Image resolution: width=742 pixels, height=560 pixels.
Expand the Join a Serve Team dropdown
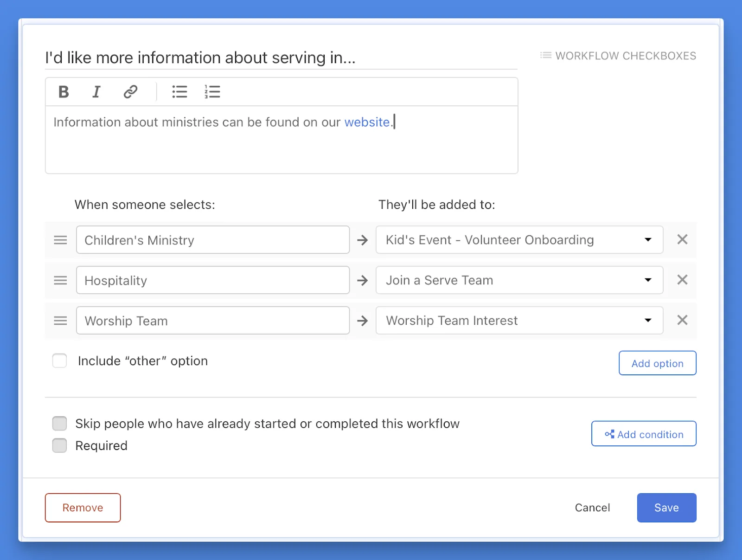[x=519, y=280]
